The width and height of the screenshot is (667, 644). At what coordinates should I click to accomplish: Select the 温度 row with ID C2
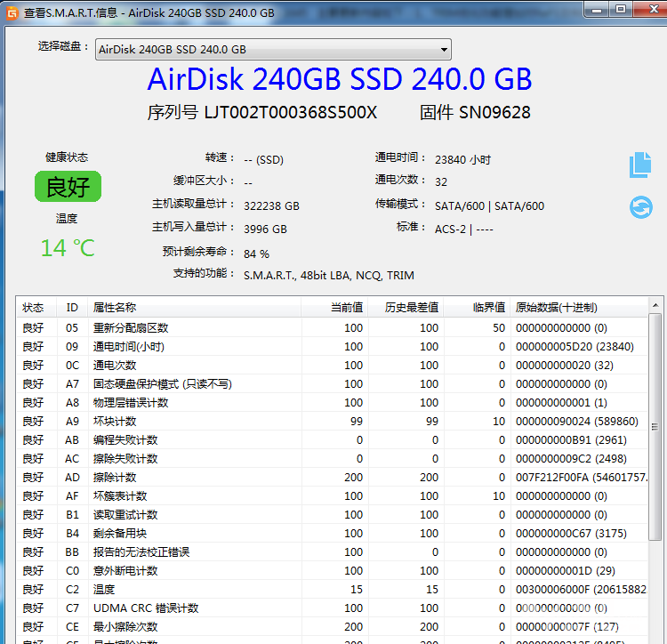click(x=104, y=589)
